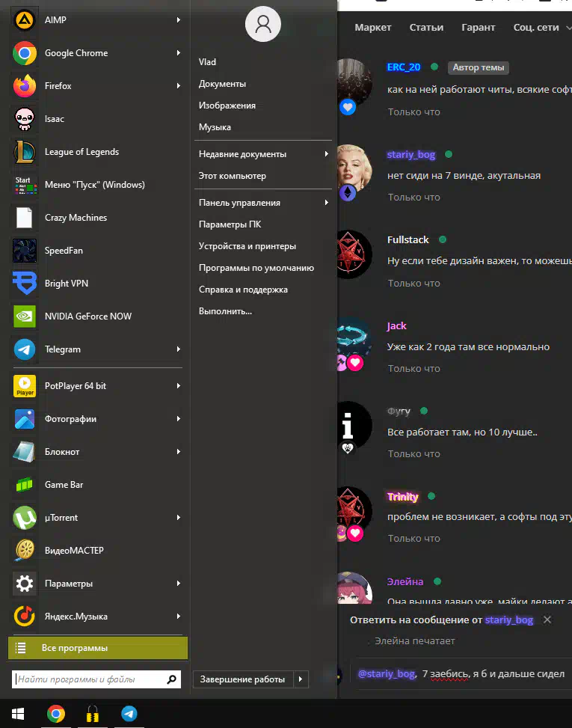
Task: Open Telegram from the taskbar
Action: click(x=129, y=714)
